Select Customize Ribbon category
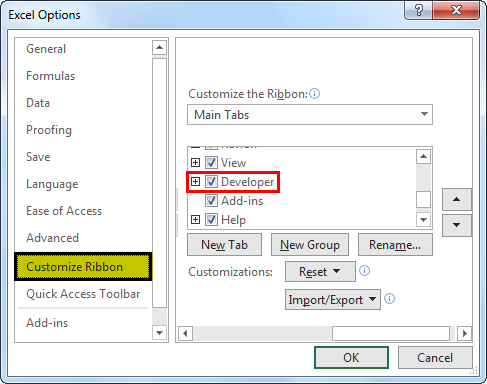 [x=83, y=267]
